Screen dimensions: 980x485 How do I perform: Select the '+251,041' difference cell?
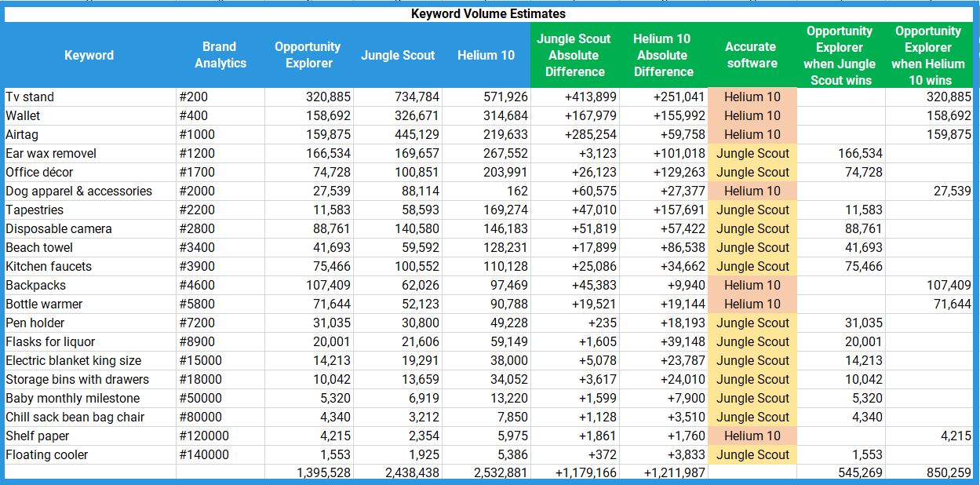click(x=663, y=97)
